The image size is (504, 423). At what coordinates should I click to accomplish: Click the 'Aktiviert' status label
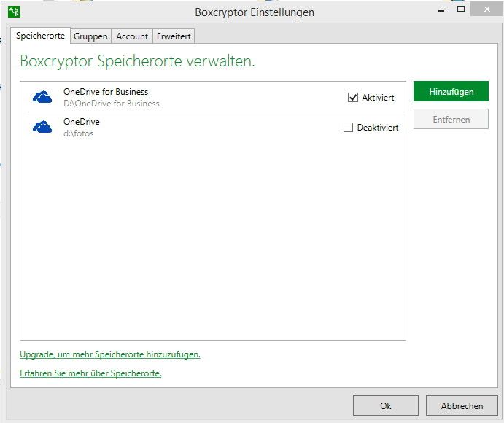coord(378,98)
